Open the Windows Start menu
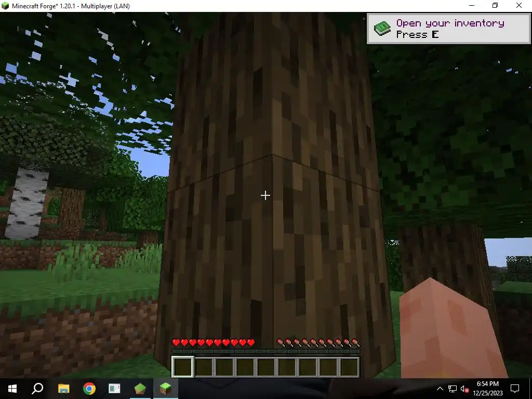 (12, 389)
